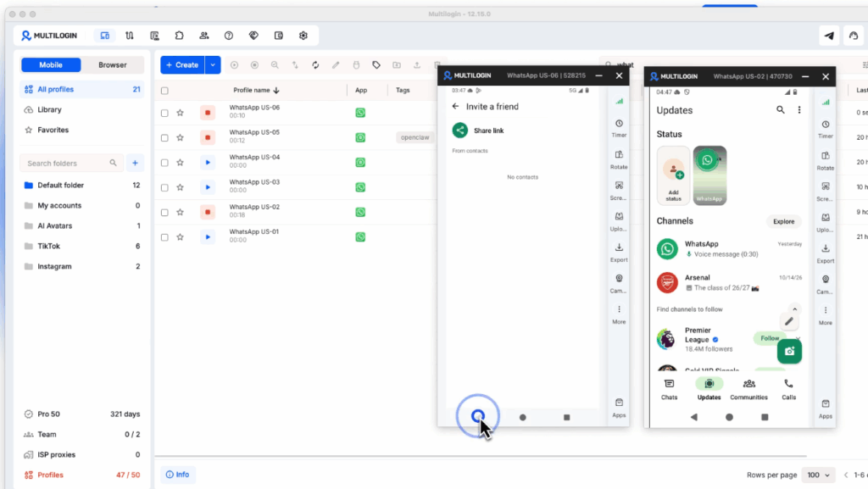The width and height of the screenshot is (868, 489).
Task: Open Communities tab in WhatsApp US-02
Action: pyautogui.click(x=749, y=389)
